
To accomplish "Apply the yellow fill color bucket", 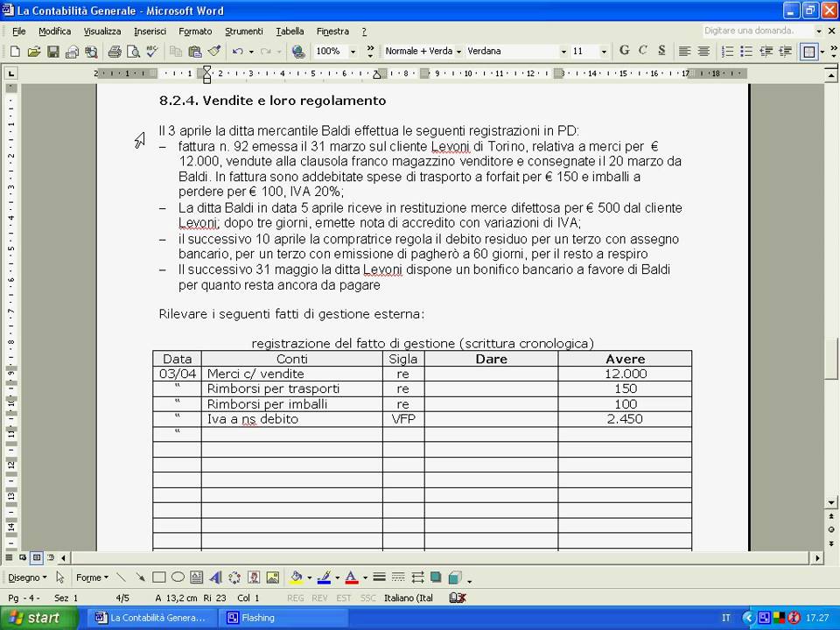I will click(297, 577).
